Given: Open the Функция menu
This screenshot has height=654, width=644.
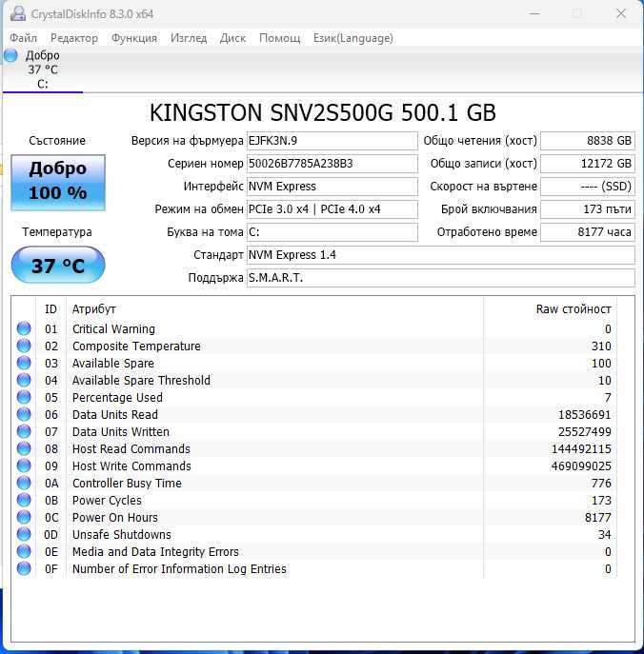Looking at the screenshot, I should (x=134, y=38).
